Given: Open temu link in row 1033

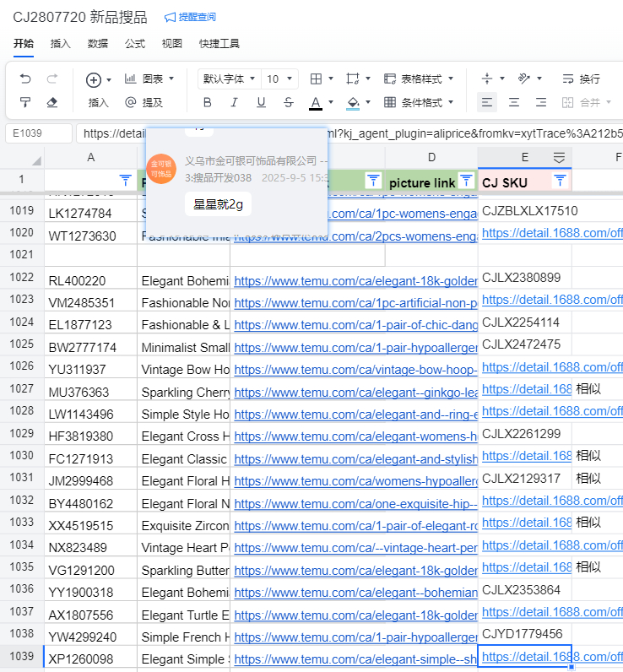Looking at the screenshot, I should tap(355, 524).
